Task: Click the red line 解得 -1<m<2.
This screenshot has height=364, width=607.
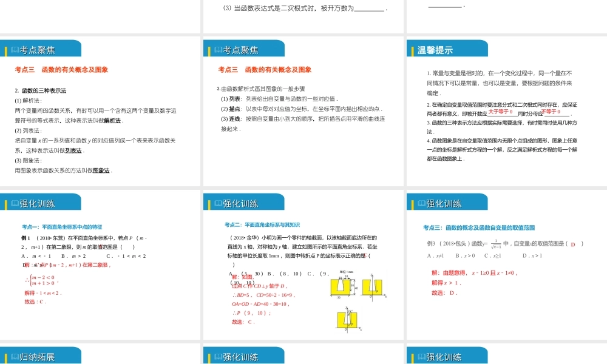Action: pos(42,293)
